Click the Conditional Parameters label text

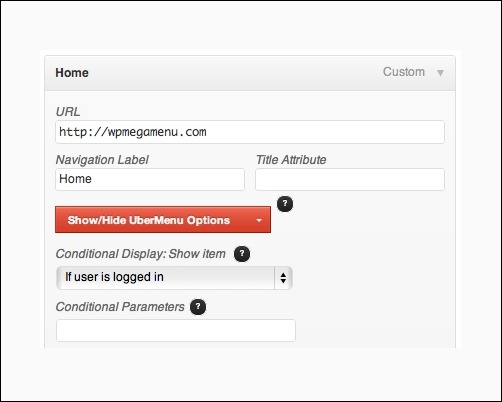tap(120, 307)
